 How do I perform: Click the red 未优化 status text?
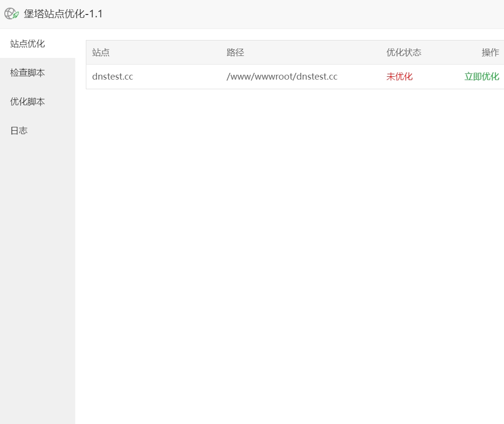tap(399, 76)
